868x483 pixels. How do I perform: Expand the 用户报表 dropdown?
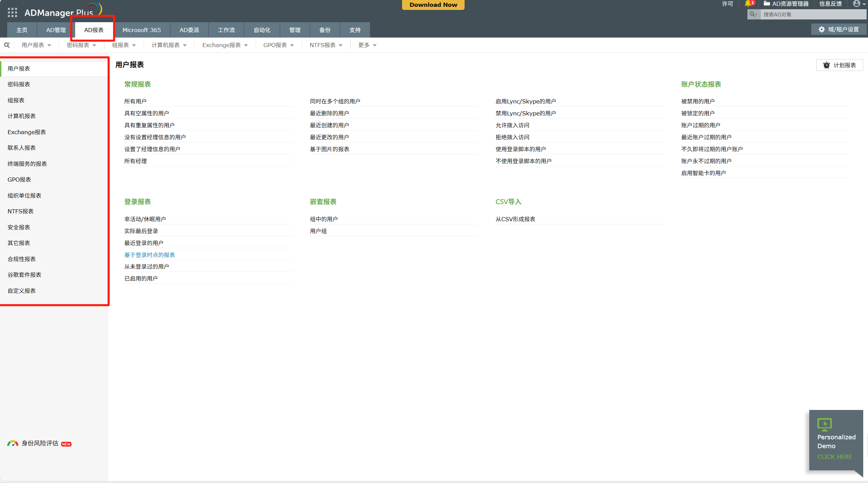36,45
